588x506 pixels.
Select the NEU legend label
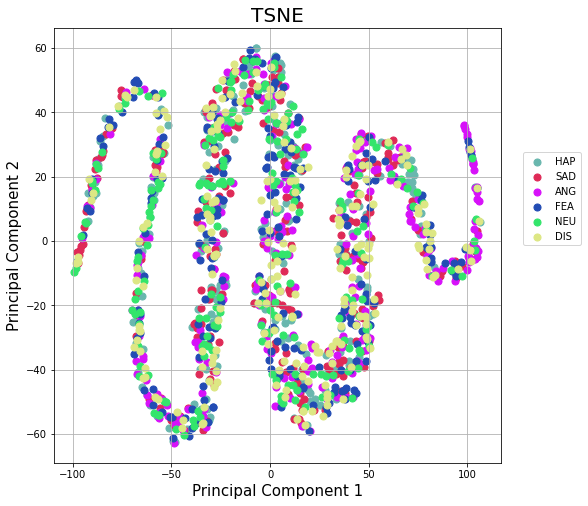(565, 221)
